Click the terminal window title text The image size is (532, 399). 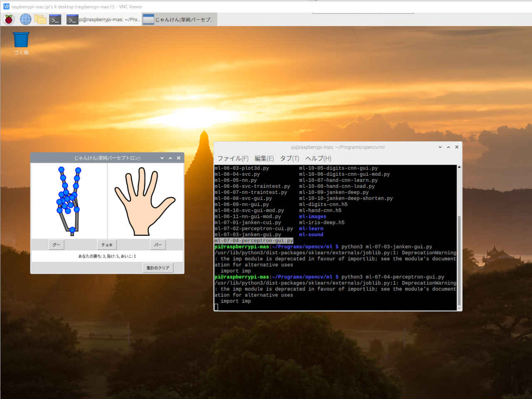[337, 147]
